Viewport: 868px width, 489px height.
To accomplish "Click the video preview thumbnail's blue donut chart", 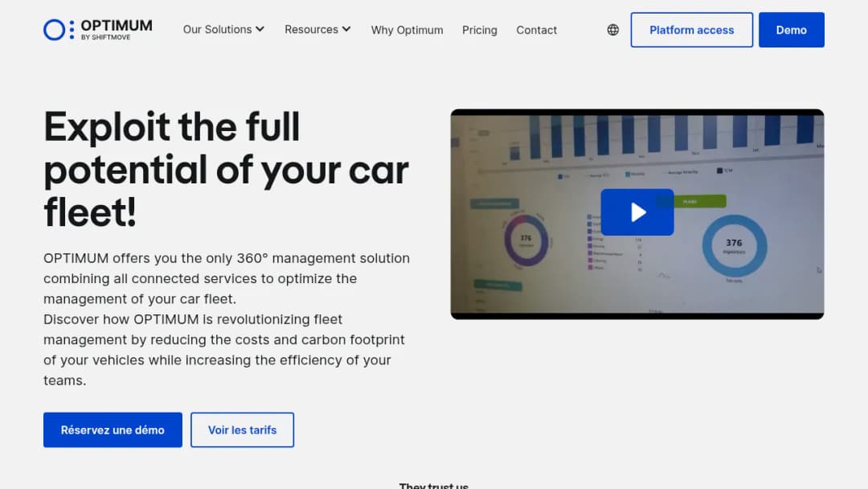I will [x=735, y=246].
